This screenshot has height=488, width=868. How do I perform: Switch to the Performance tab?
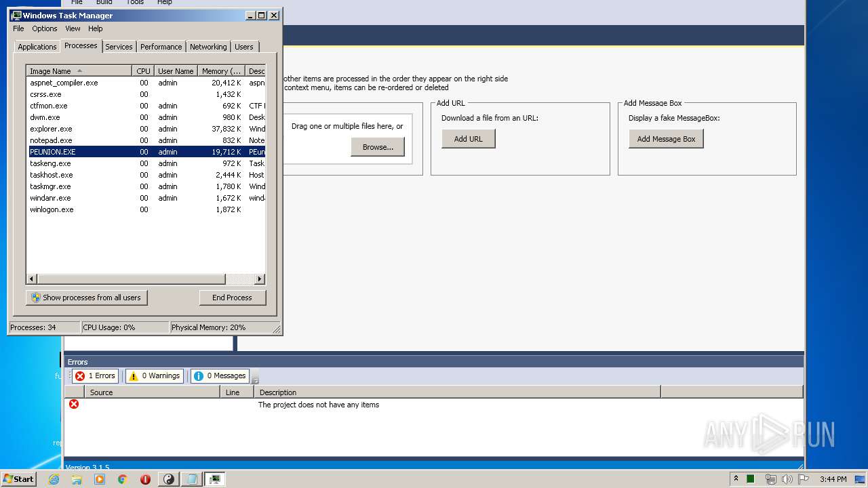point(161,47)
